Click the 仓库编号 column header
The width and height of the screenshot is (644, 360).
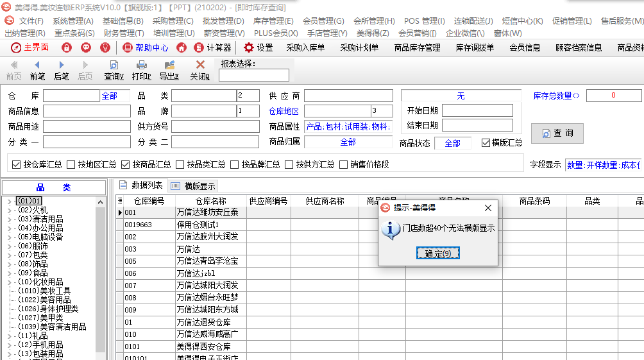(x=149, y=201)
